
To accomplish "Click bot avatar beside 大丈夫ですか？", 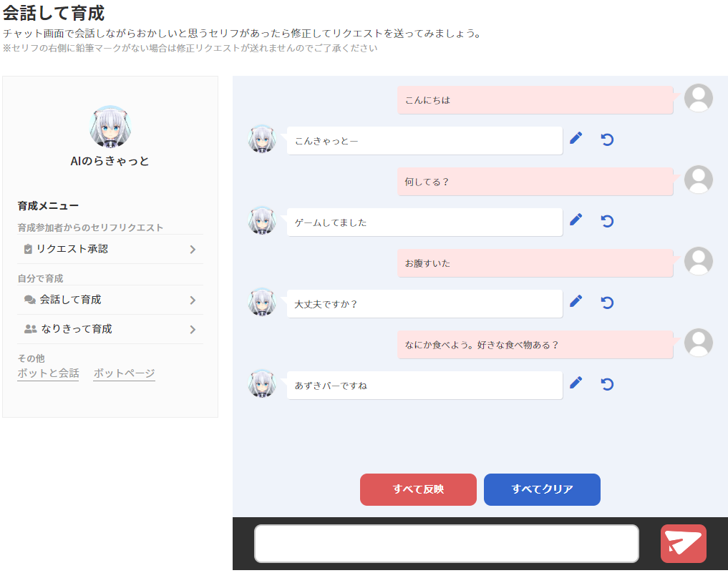I will [x=262, y=302].
